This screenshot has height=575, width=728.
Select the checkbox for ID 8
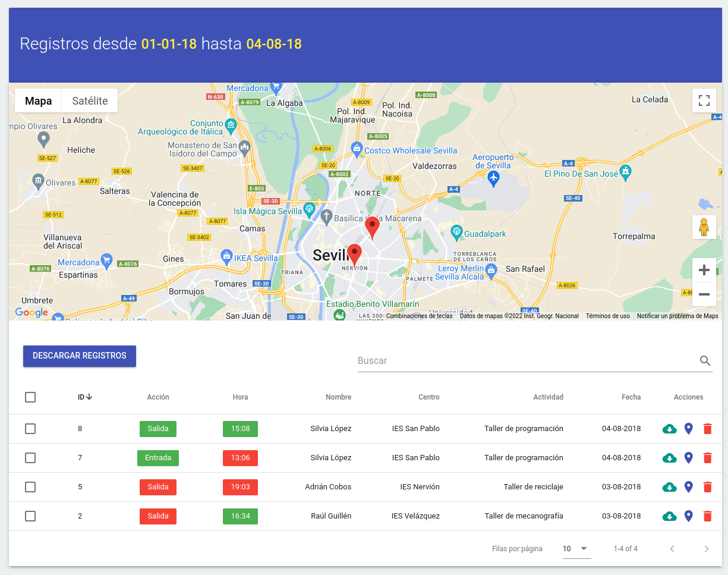point(30,429)
